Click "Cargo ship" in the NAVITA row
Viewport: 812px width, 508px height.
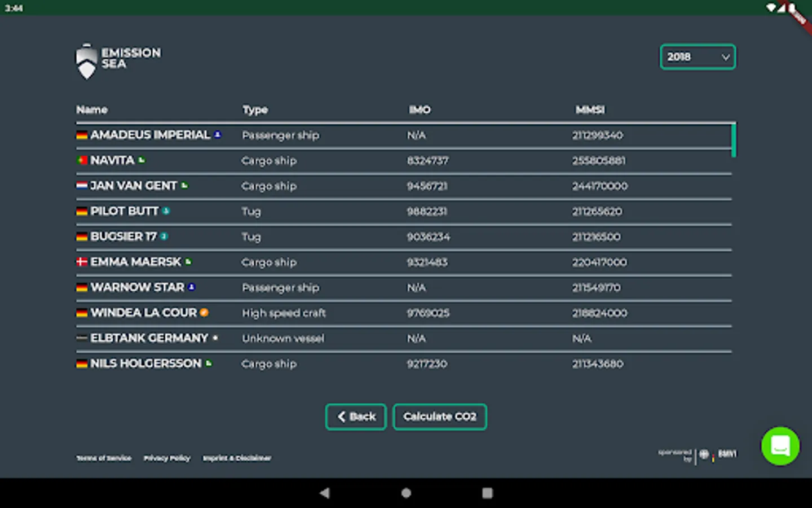pos(269,161)
